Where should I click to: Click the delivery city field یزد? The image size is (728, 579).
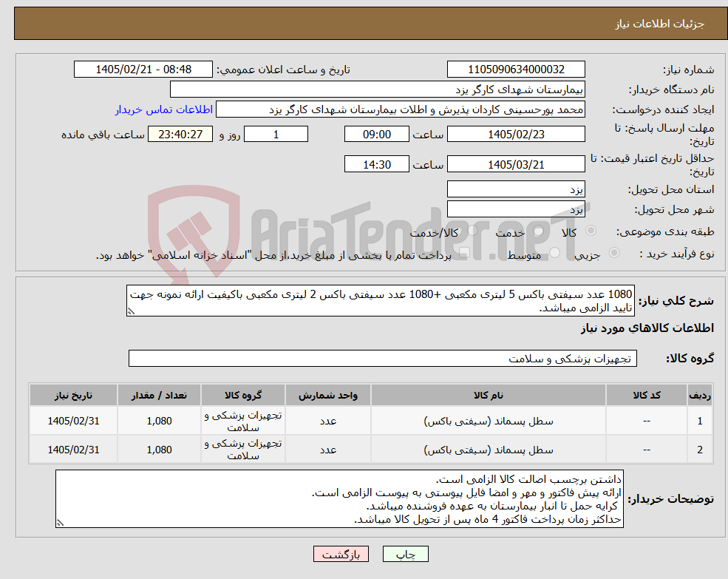[x=516, y=209]
